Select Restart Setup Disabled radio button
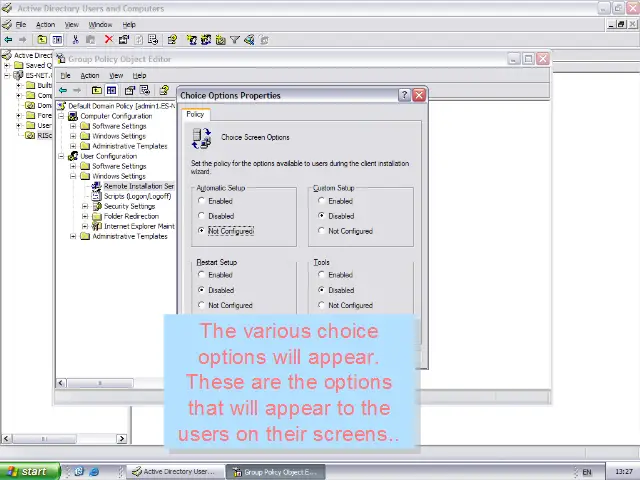The width and height of the screenshot is (640, 480). tap(201, 290)
